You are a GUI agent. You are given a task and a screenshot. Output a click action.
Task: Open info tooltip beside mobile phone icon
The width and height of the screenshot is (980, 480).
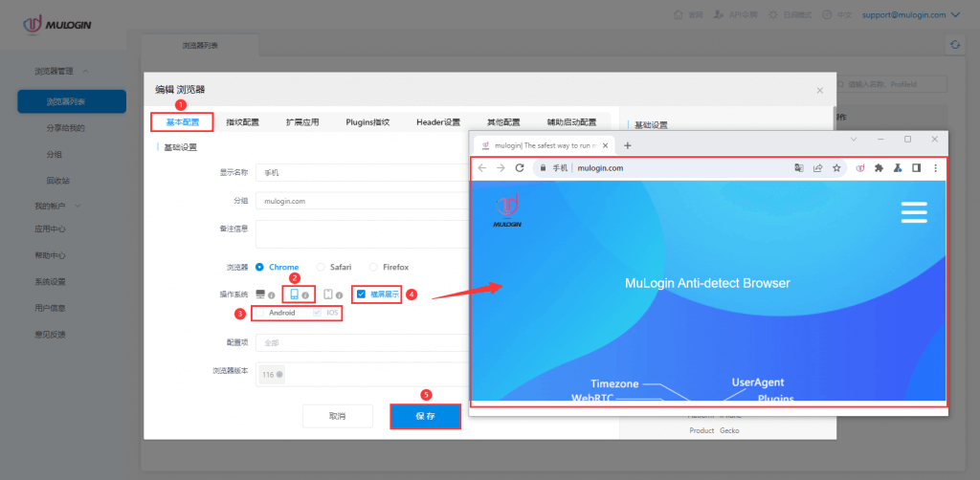pyautogui.click(x=305, y=295)
